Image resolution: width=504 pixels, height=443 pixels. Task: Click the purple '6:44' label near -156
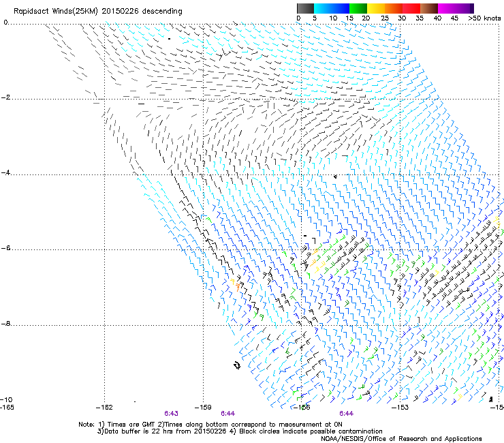[x=347, y=414]
